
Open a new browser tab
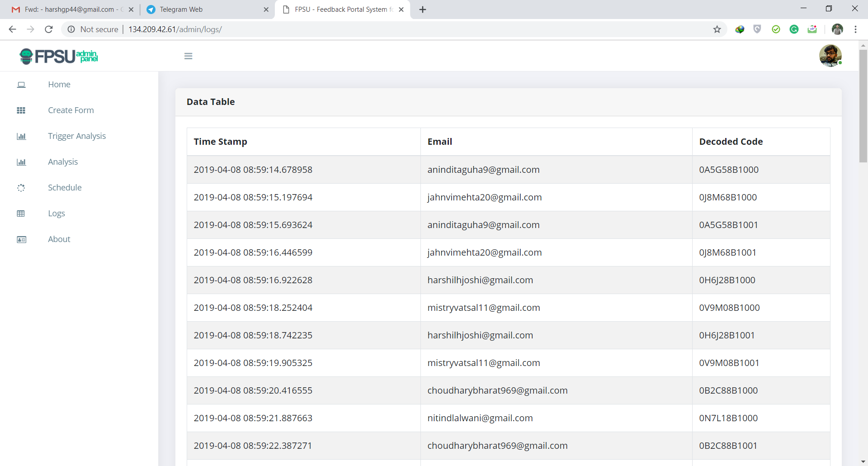tap(423, 10)
